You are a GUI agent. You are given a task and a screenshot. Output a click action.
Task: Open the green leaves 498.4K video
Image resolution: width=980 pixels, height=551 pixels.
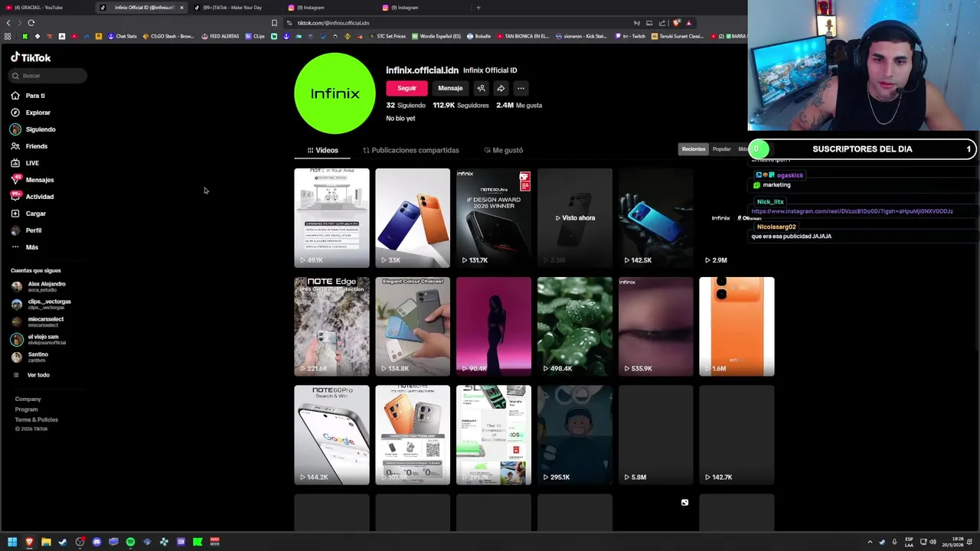[x=575, y=326]
